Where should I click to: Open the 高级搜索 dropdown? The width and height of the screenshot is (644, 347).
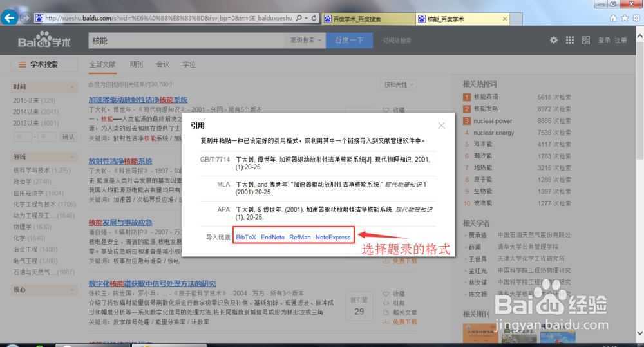coord(305,41)
